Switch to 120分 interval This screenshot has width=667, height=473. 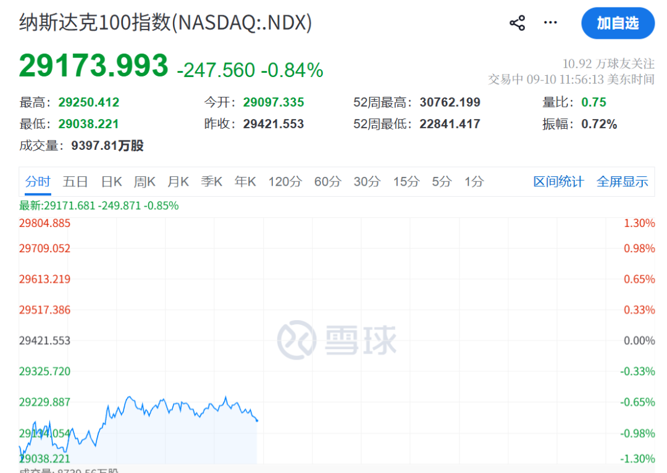[x=285, y=182]
